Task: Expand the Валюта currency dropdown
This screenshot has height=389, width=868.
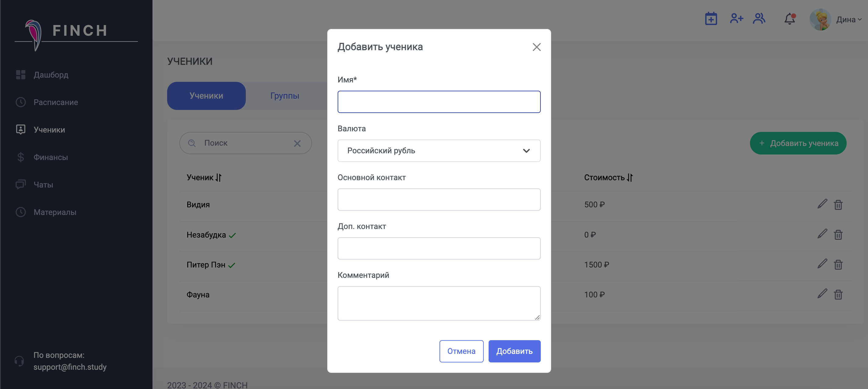Action: [x=439, y=151]
